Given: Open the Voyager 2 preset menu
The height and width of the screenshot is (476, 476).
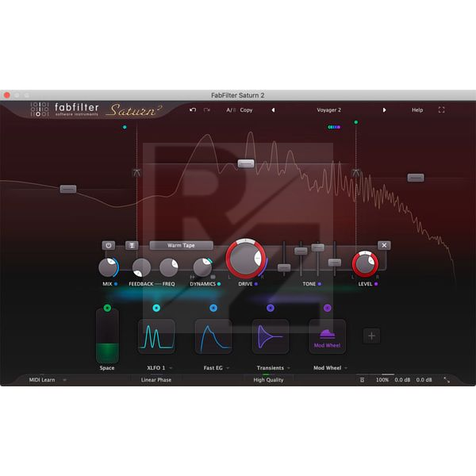Looking at the screenshot, I should click(328, 110).
